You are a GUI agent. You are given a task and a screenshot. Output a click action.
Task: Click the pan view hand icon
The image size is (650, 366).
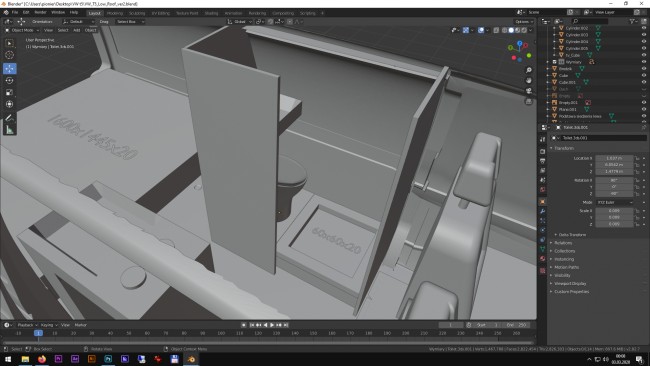(529, 80)
